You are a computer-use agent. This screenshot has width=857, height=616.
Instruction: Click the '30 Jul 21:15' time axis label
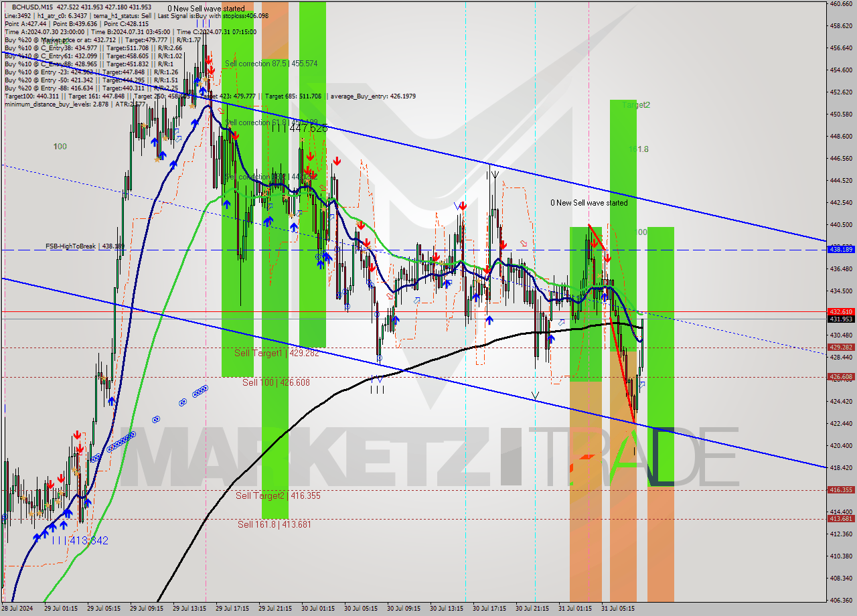pos(532,609)
